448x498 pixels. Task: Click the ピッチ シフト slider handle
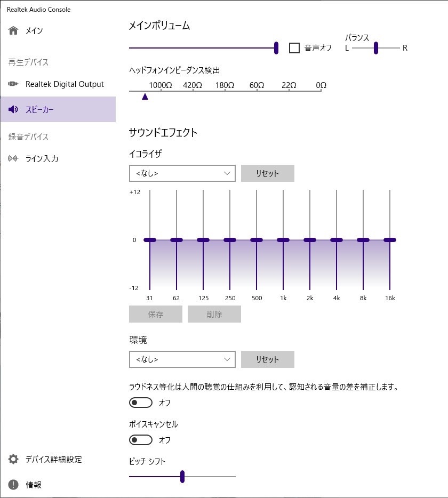click(x=182, y=477)
